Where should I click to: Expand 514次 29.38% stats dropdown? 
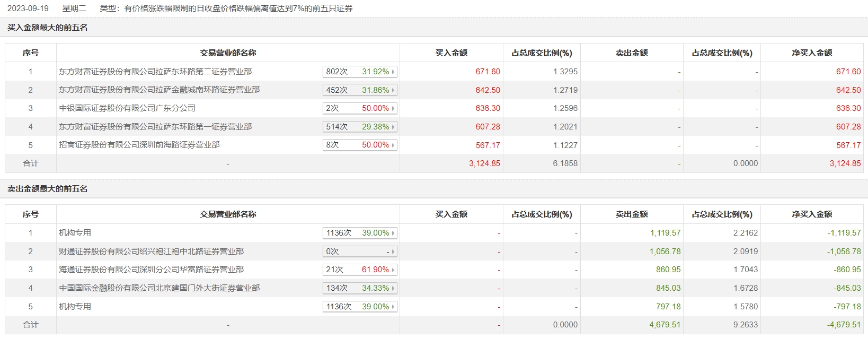(360, 127)
